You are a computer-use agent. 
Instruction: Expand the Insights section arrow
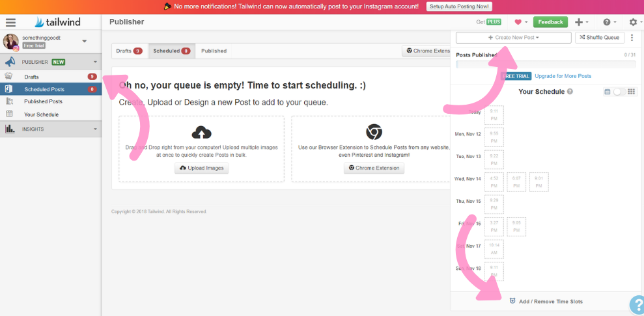click(95, 129)
